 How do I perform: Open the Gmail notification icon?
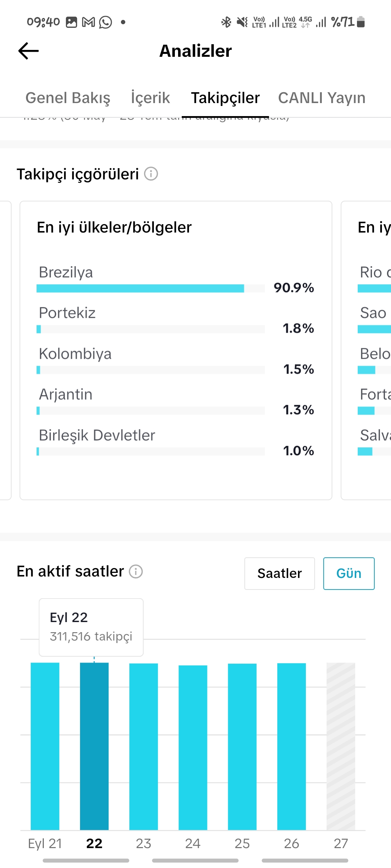[x=88, y=22]
